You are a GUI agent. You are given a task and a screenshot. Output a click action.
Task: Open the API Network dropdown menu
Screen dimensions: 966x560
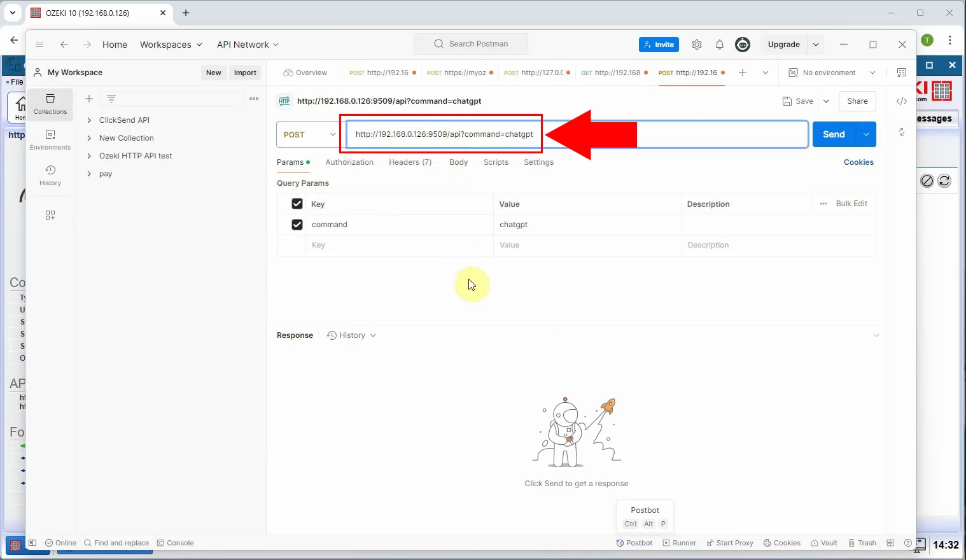point(248,45)
